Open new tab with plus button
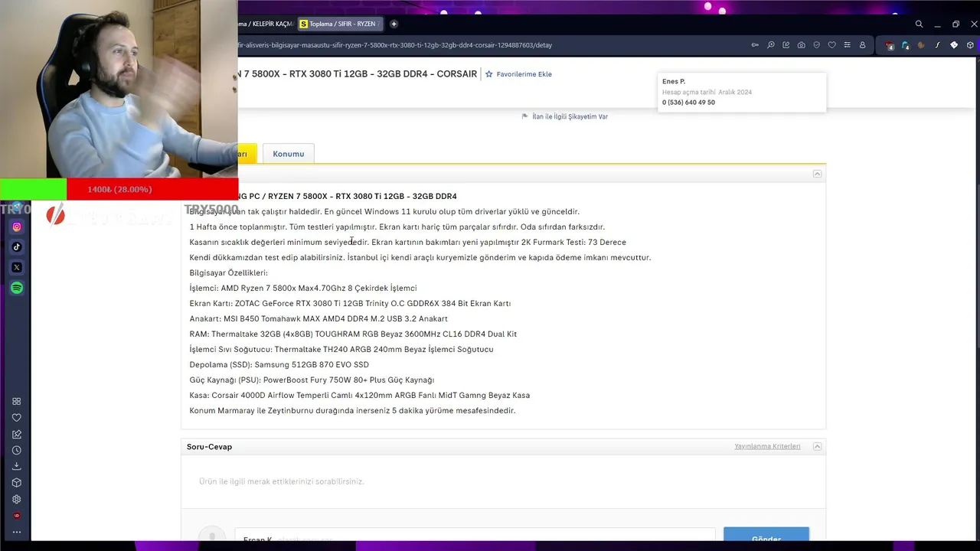980x551 pixels. pyautogui.click(x=394, y=24)
